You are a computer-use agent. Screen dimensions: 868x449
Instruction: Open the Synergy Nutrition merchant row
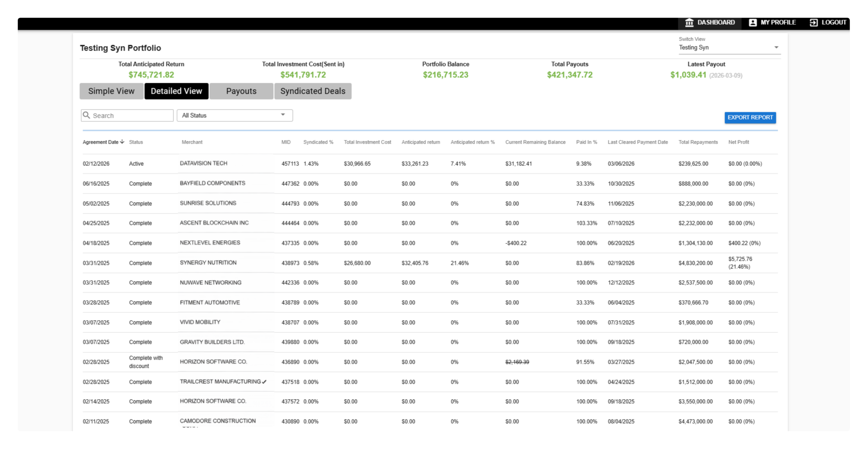[x=208, y=263]
